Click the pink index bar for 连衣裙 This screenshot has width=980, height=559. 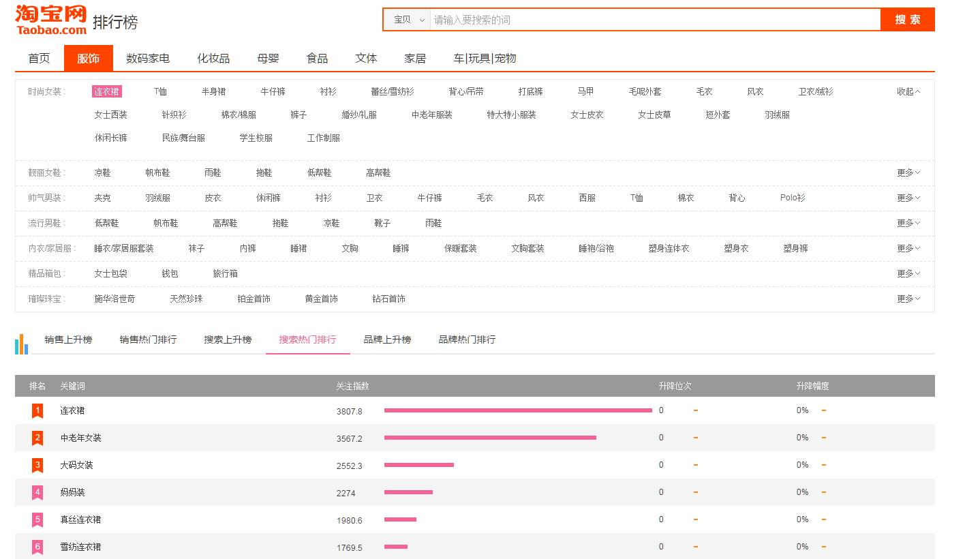[x=518, y=410]
